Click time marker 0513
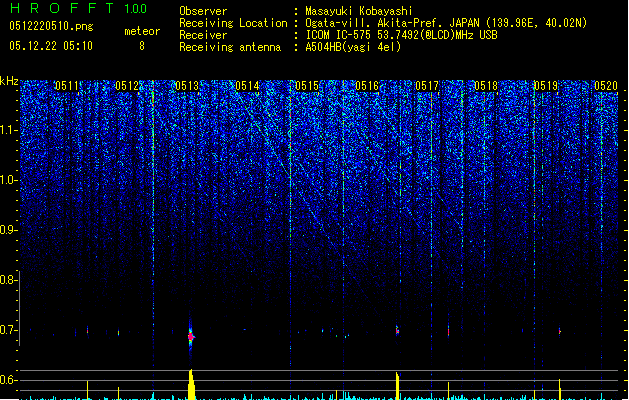This screenshot has height=400, width=629. point(187,86)
